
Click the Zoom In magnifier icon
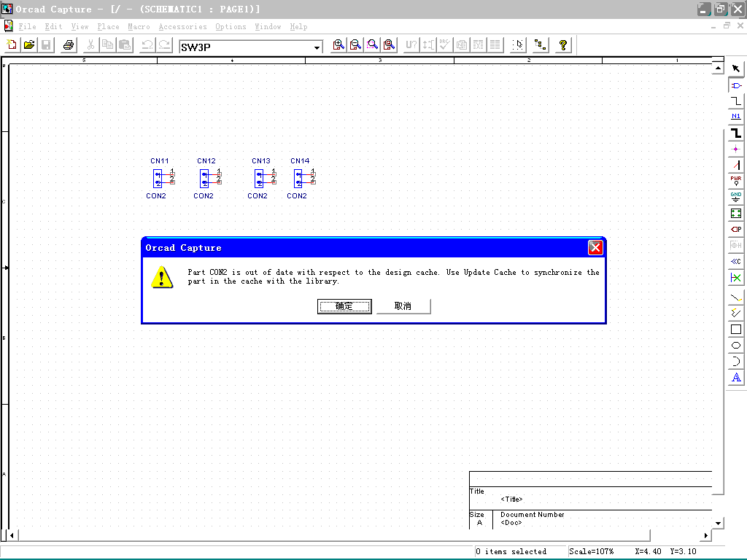(x=338, y=45)
